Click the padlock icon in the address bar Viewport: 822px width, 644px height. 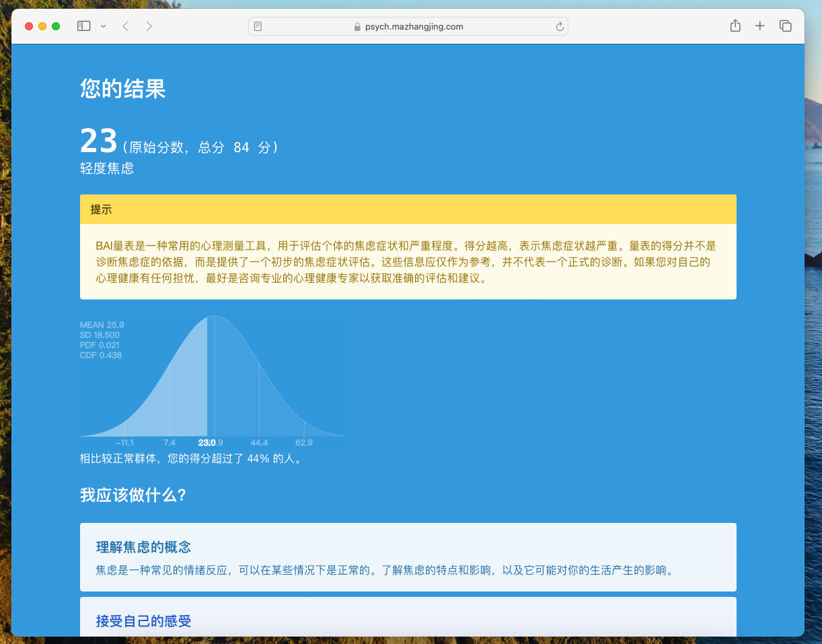pyautogui.click(x=357, y=26)
